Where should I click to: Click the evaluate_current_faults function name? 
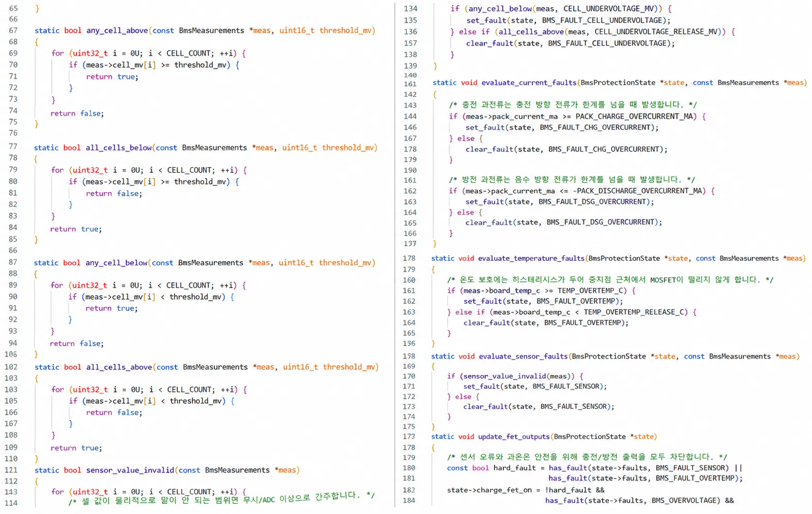[x=529, y=82]
